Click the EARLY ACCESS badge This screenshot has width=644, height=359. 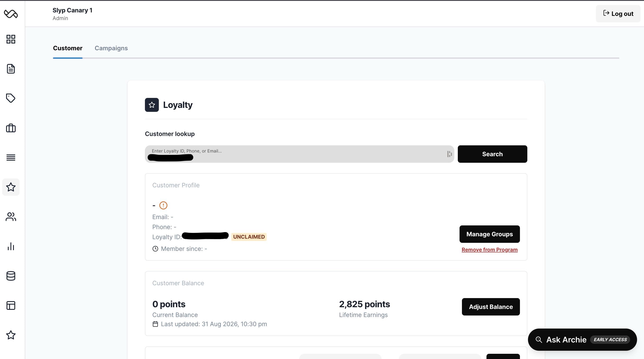(x=610, y=339)
